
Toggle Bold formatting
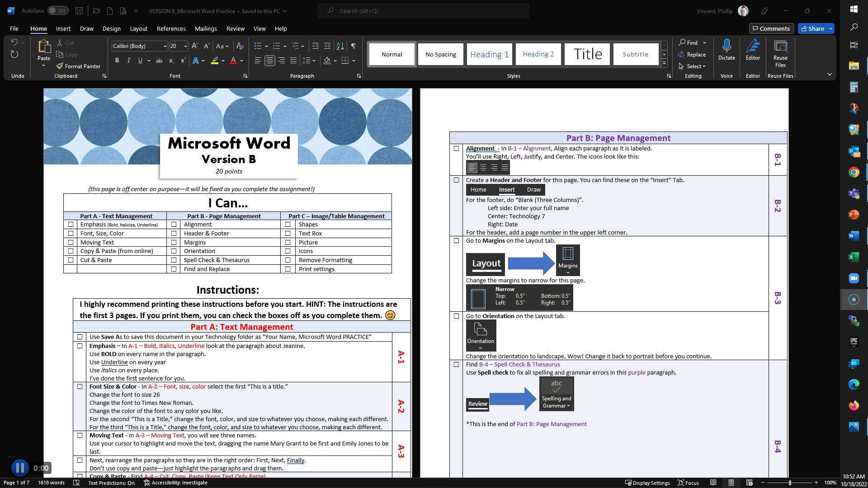(117, 60)
